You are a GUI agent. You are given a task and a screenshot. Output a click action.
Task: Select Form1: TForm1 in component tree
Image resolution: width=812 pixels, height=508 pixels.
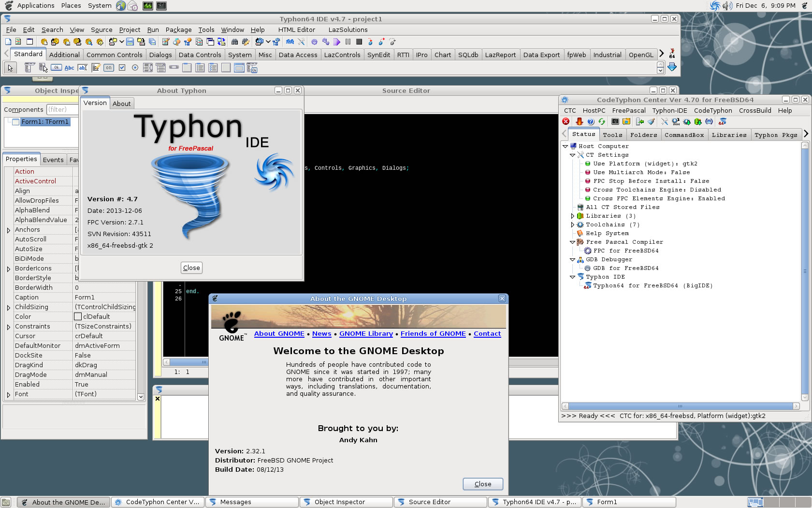coord(45,122)
